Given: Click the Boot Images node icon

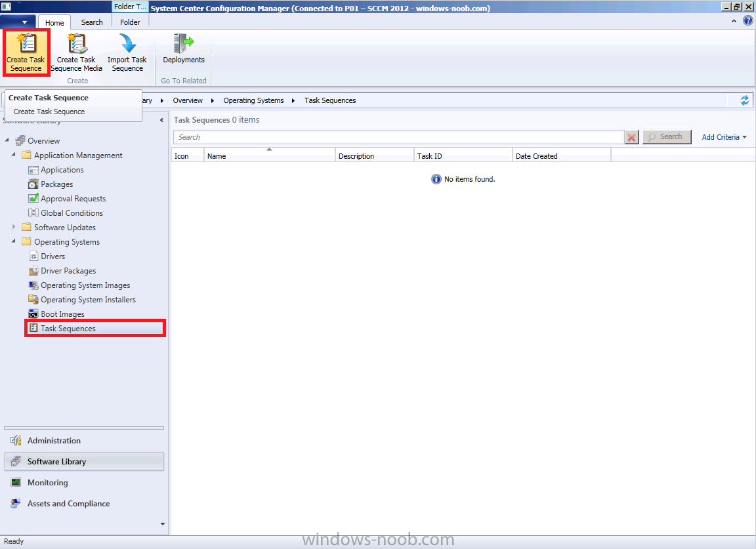Looking at the screenshot, I should click(x=33, y=314).
